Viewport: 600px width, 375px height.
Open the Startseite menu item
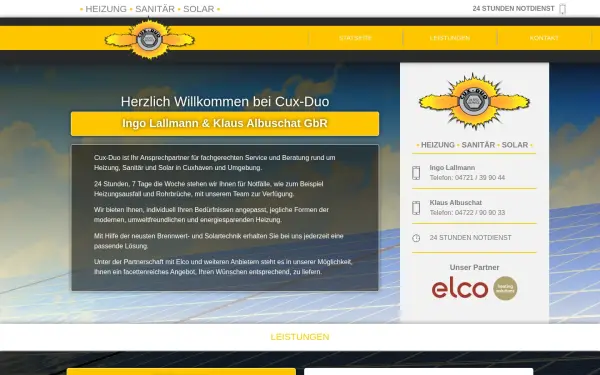(x=355, y=38)
